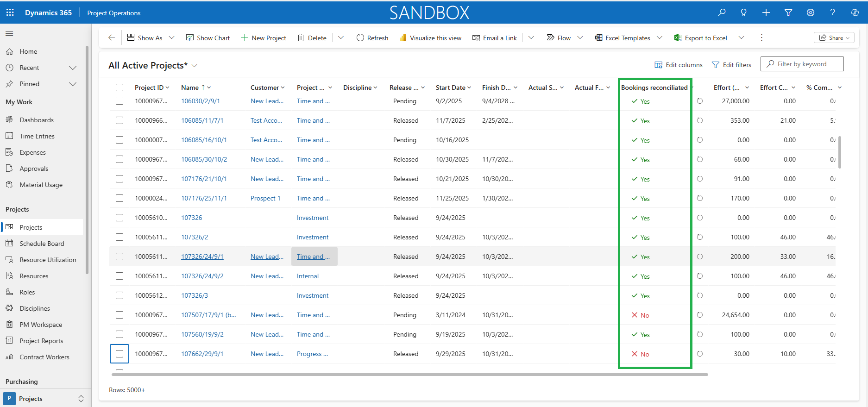
Task: Click the back arrow in command bar
Action: (112, 38)
